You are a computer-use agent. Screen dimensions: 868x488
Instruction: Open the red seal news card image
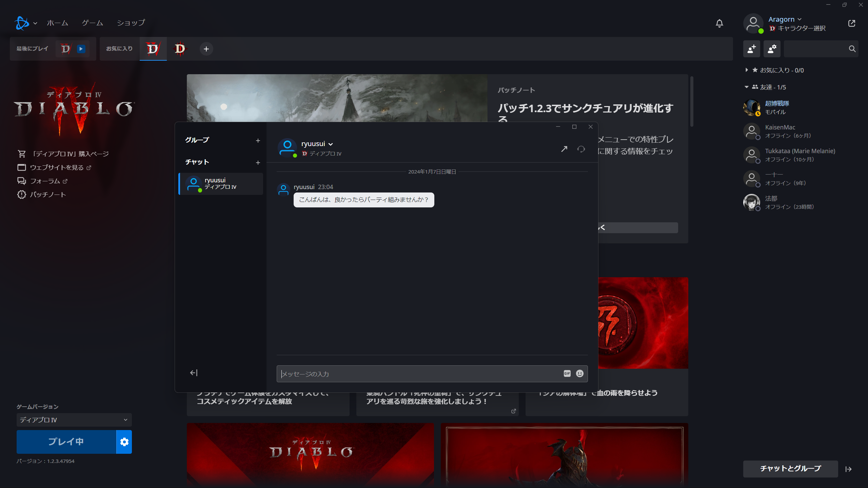[643, 323]
